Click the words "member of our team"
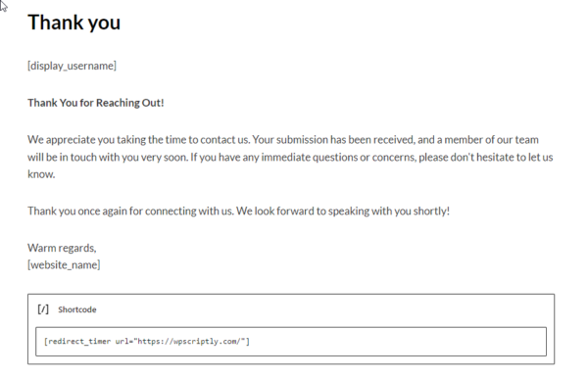 coord(491,140)
